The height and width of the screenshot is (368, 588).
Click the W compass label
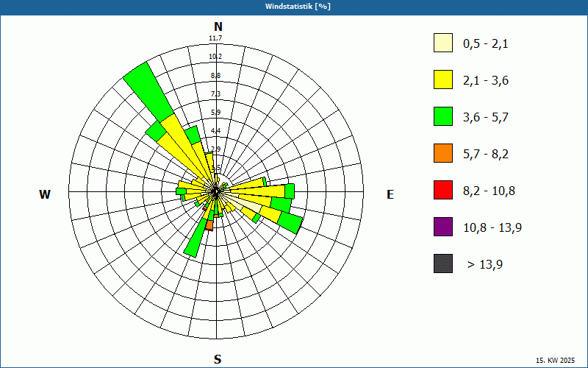click(45, 194)
